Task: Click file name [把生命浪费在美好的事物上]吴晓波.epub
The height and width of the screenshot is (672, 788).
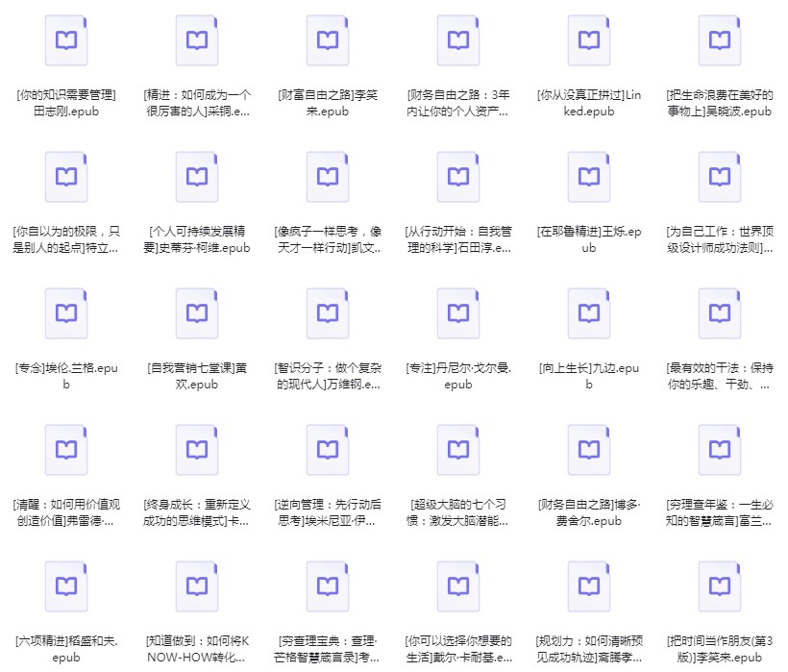Action: (x=720, y=103)
